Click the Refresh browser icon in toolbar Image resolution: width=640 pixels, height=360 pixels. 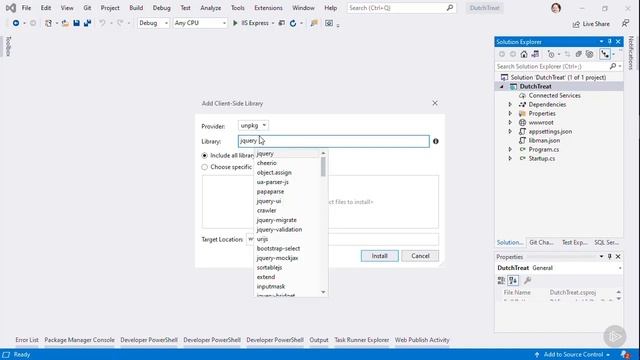click(293, 23)
